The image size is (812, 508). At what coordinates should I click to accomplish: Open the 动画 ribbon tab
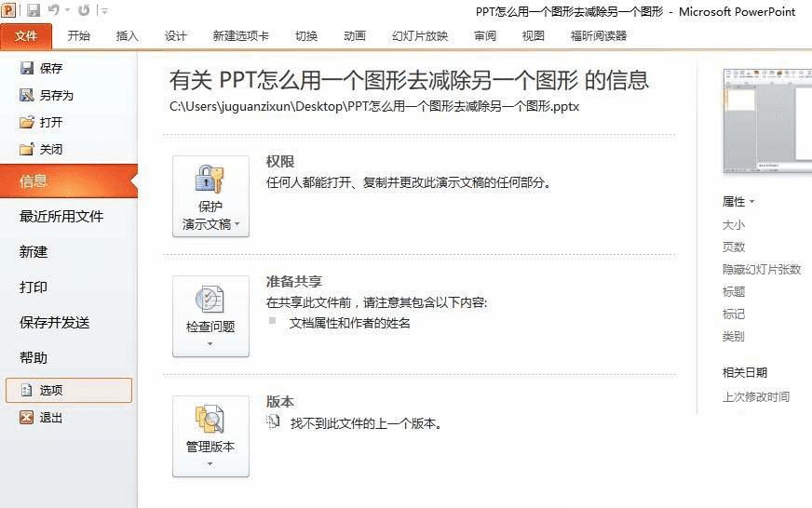coord(355,35)
